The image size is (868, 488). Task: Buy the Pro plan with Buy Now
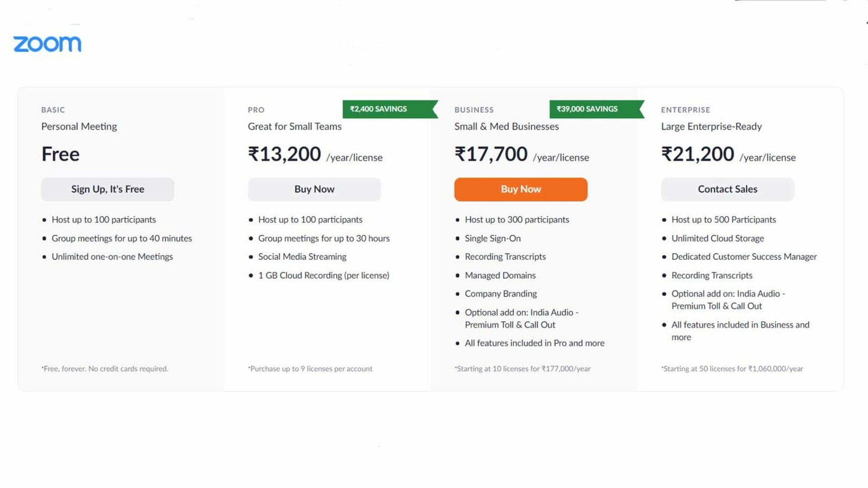(x=314, y=189)
